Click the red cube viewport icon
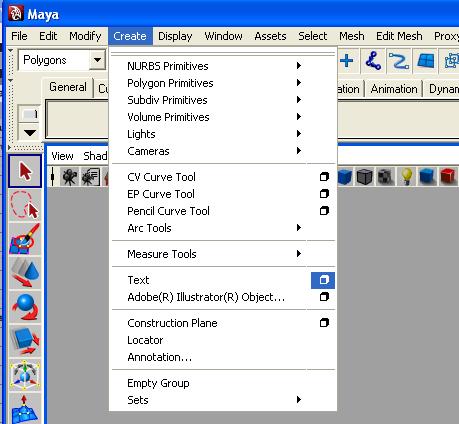This screenshot has width=459, height=424. click(x=447, y=176)
